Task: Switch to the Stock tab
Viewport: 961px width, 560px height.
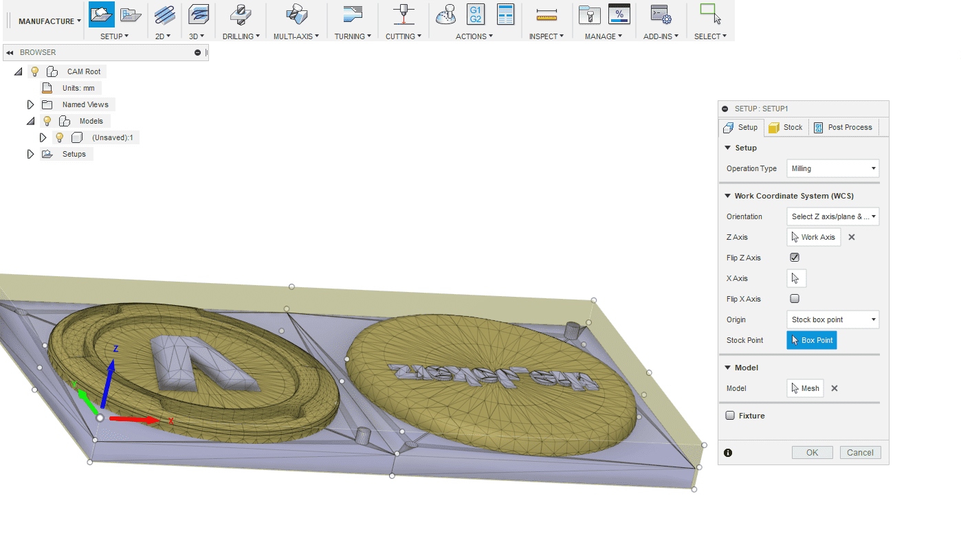Action: point(785,127)
